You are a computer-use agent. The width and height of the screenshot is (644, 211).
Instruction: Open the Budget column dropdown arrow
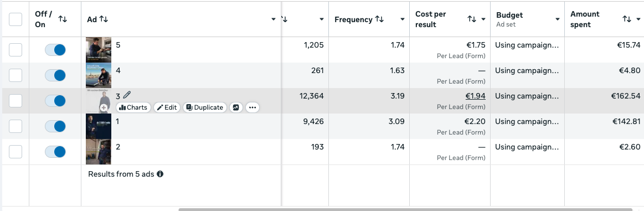[557, 19]
